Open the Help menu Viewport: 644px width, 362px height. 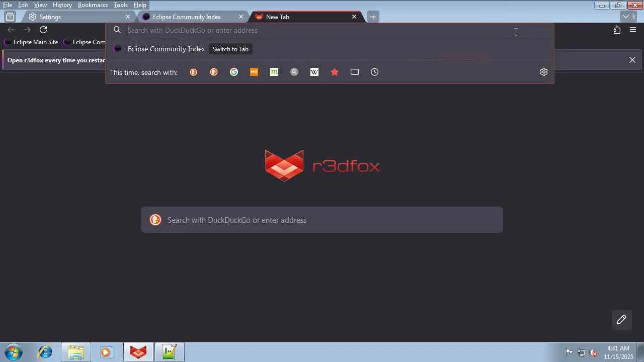pos(140,5)
